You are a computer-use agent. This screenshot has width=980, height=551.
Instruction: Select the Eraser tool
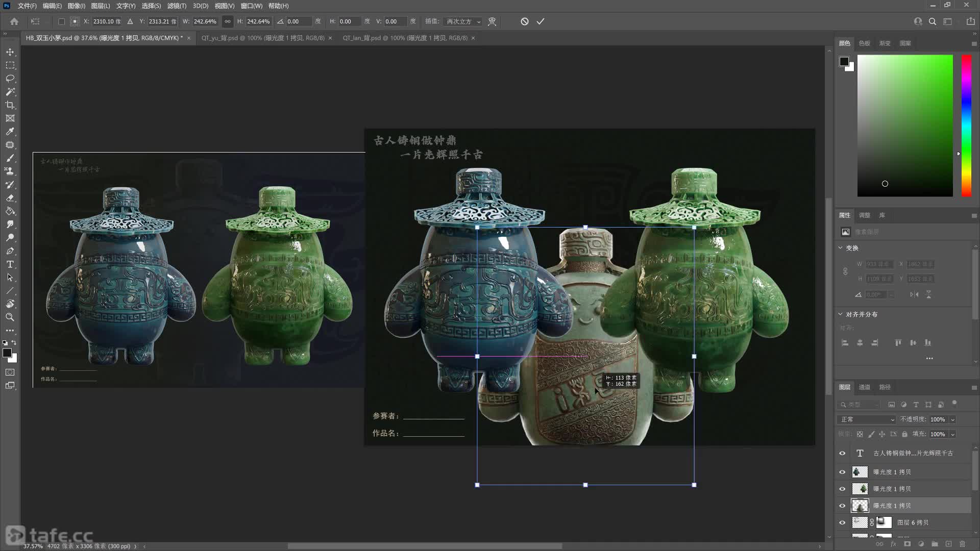click(x=10, y=198)
